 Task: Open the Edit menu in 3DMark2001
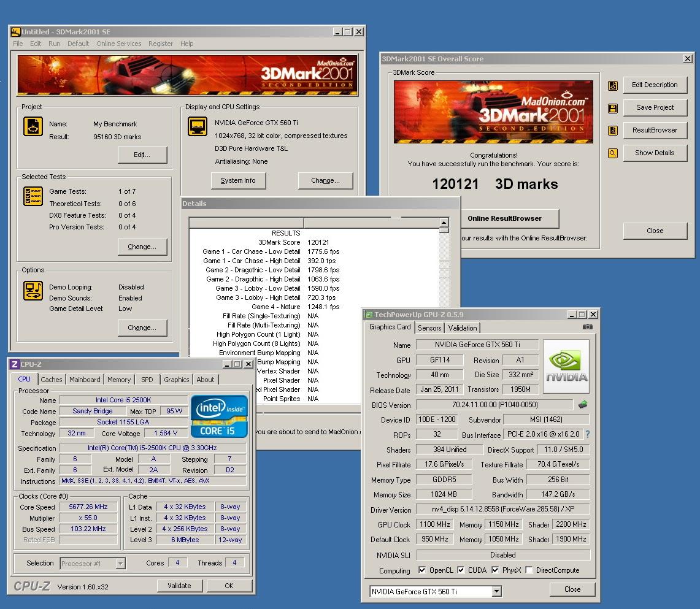pos(36,44)
